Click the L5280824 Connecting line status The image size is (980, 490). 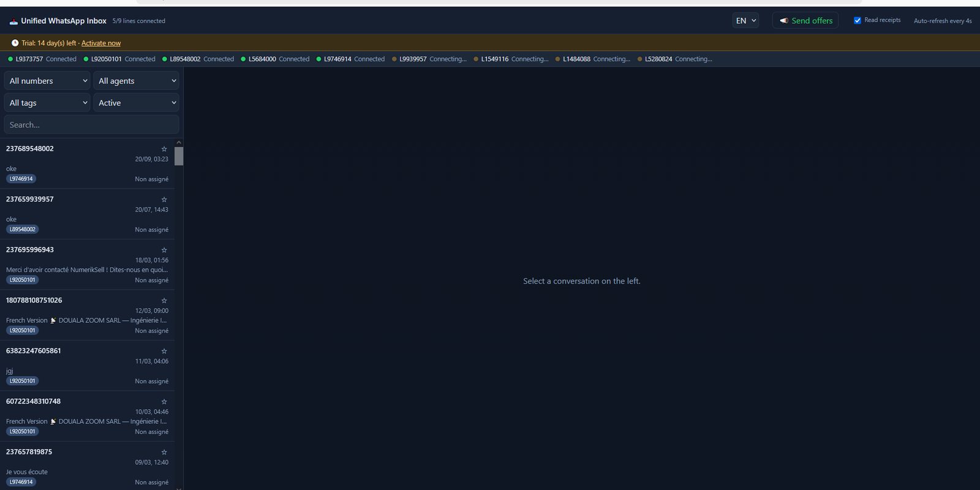pos(675,59)
